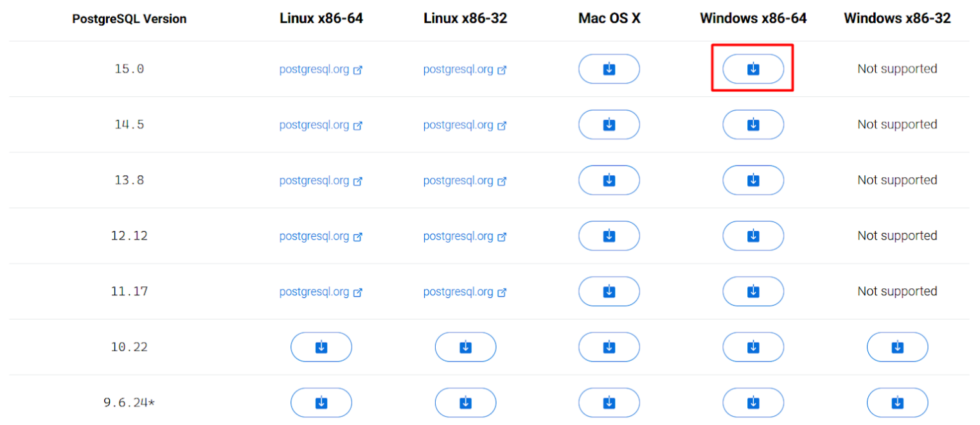Download PostgreSQL 10.22 for Linux x86-64
Viewport: 980px width, 425px height.
point(321,347)
